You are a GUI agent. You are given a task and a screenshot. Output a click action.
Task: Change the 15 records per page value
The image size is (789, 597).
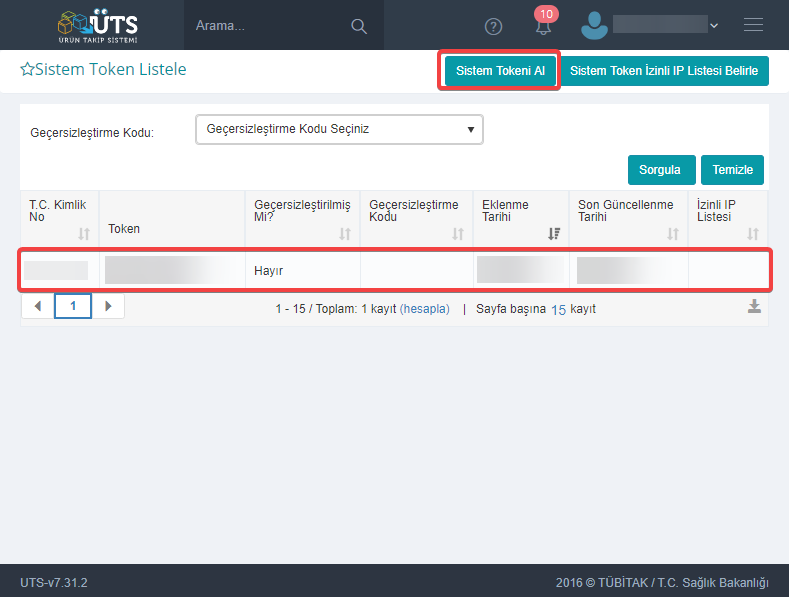click(558, 310)
